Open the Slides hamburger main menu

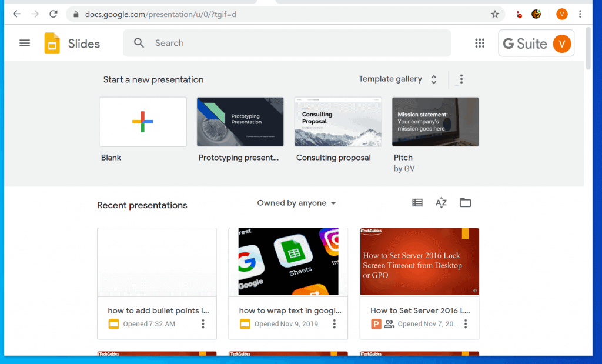click(x=25, y=43)
